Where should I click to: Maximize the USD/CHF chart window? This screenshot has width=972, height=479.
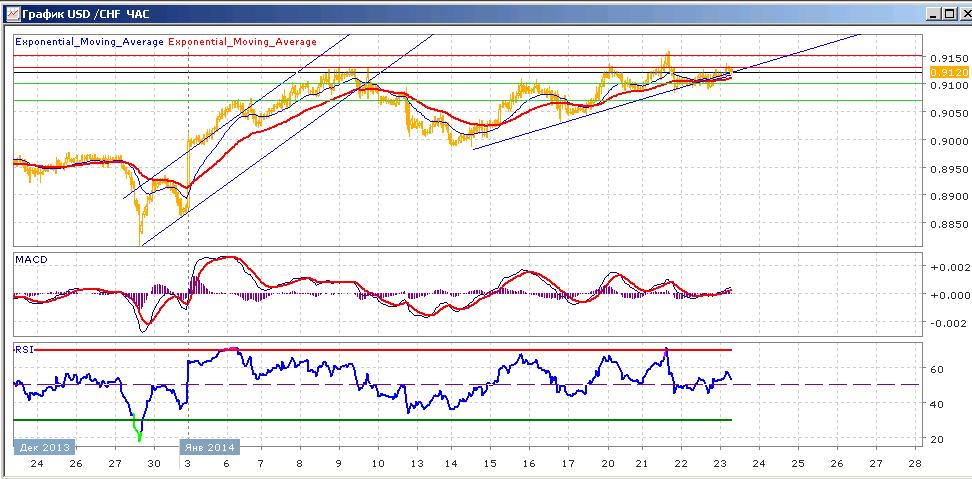[948, 13]
